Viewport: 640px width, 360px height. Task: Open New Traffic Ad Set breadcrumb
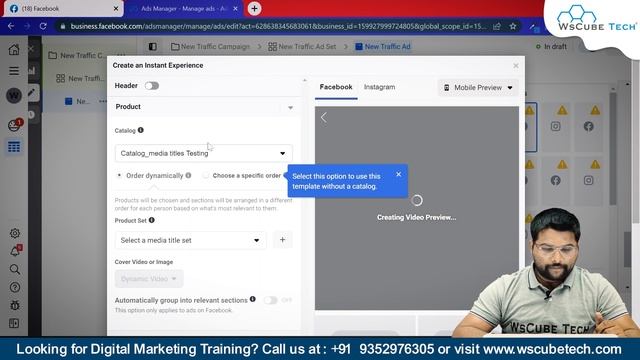coord(302,47)
